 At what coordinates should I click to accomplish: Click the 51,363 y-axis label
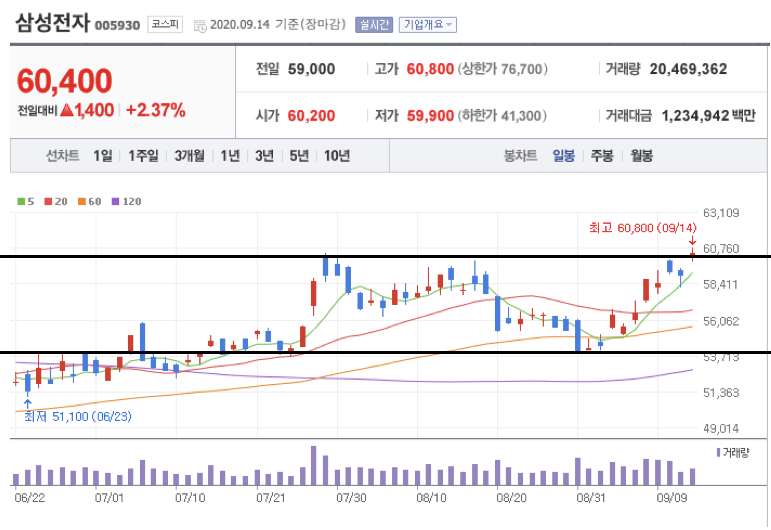[x=721, y=392]
